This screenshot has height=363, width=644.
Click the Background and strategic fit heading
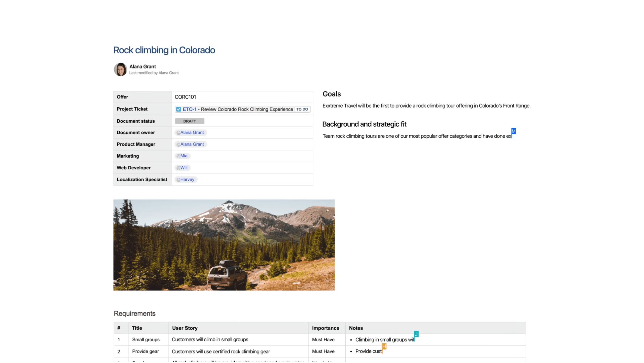(x=364, y=124)
